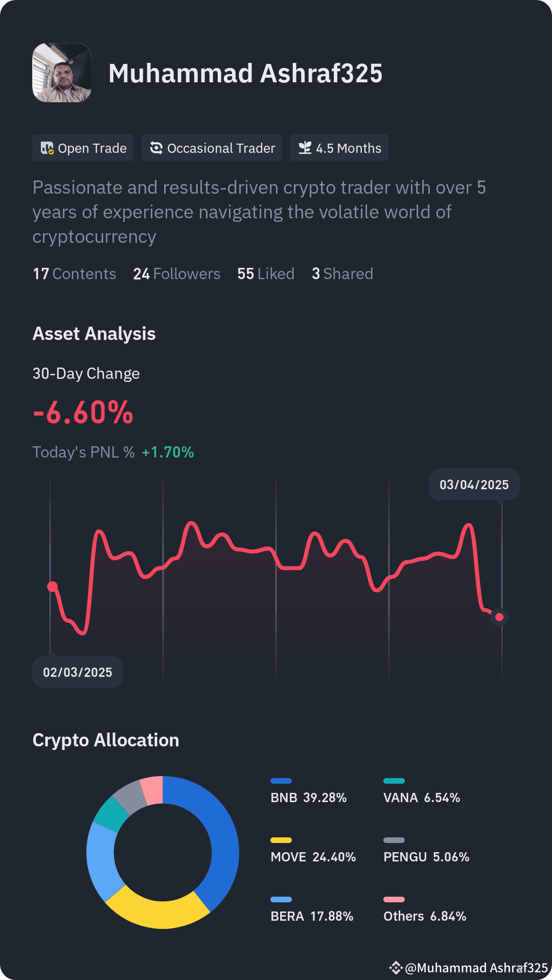
Task: Click the Open Trade chart icon
Action: coord(47,148)
